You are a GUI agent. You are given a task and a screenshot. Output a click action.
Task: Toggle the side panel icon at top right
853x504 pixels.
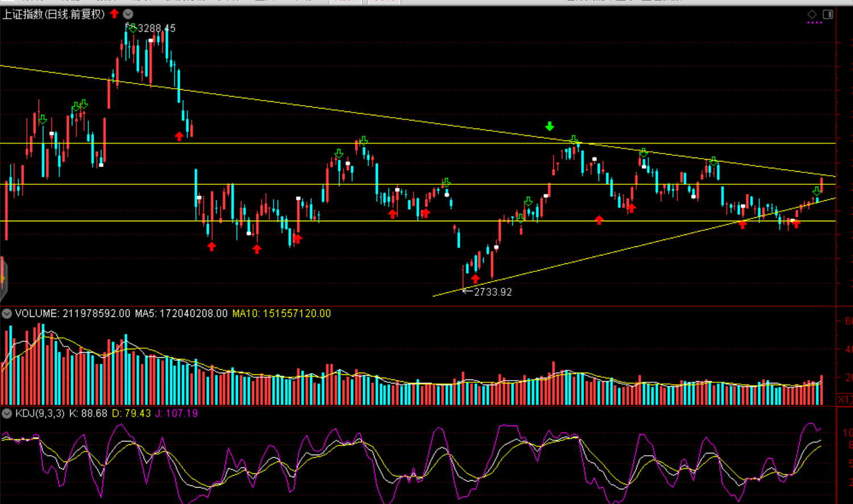click(828, 14)
